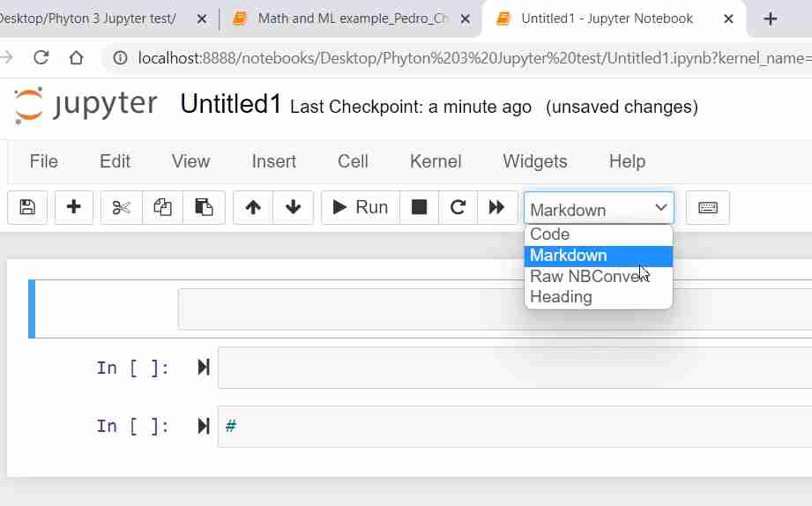Viewport: 812px width, 506px height.
Task: Open the View menu
Action: pos(190,161)
